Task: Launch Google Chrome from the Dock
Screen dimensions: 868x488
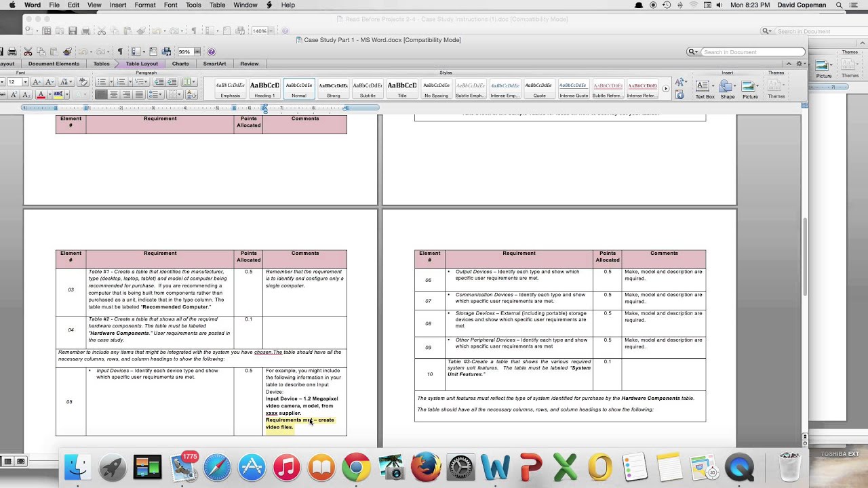Action: point(356,467)
